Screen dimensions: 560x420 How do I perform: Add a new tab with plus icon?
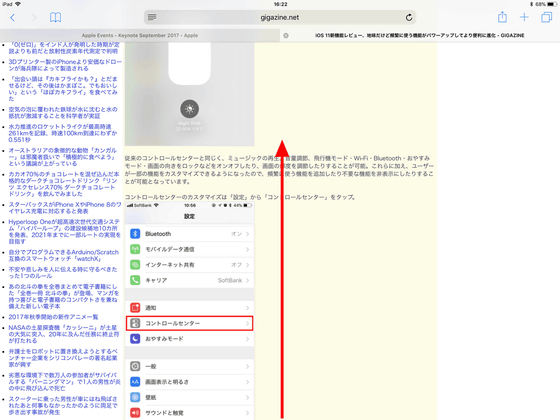click(x=524, y=17)
